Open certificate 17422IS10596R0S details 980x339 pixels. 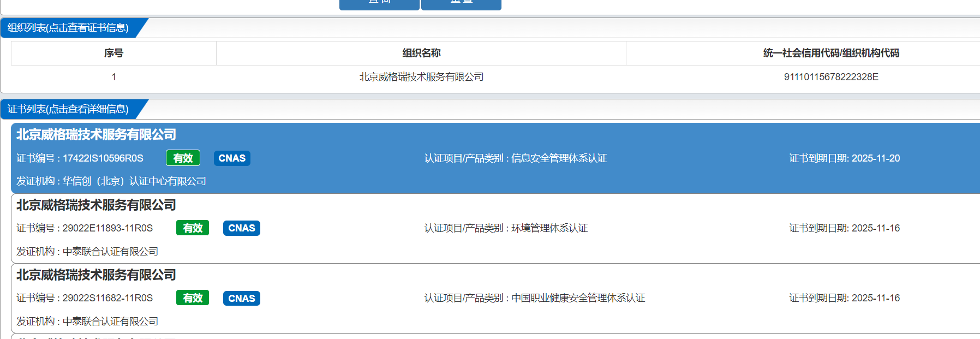(x=495, y=158)
